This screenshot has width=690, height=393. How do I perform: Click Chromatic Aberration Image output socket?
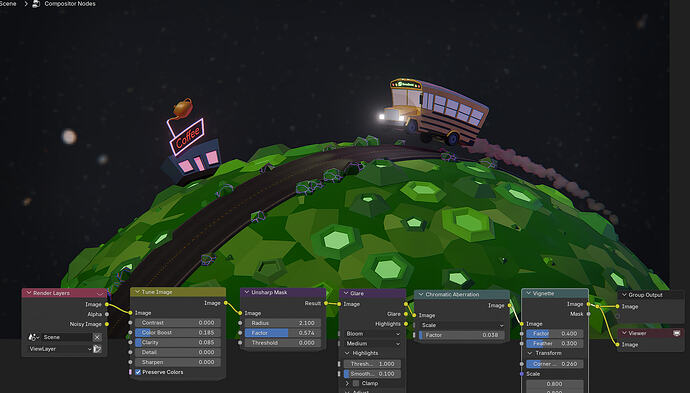(510, 305)
